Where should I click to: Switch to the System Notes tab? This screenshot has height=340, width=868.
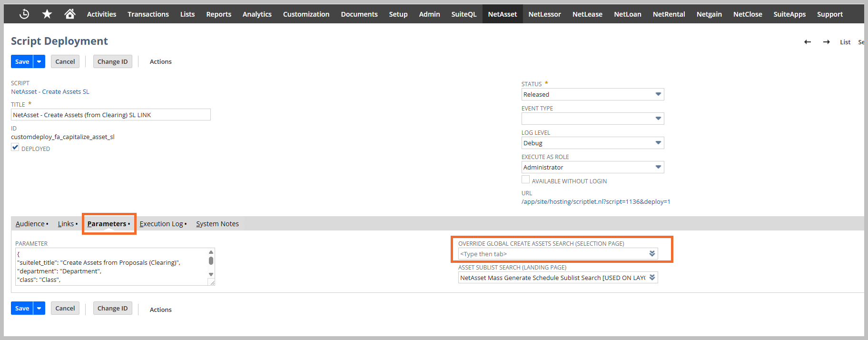point(217,224)
